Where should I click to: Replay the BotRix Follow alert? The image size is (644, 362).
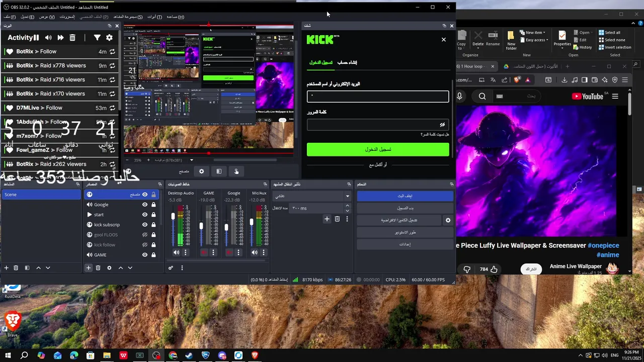pyautogui.click(x=112, y=52)
